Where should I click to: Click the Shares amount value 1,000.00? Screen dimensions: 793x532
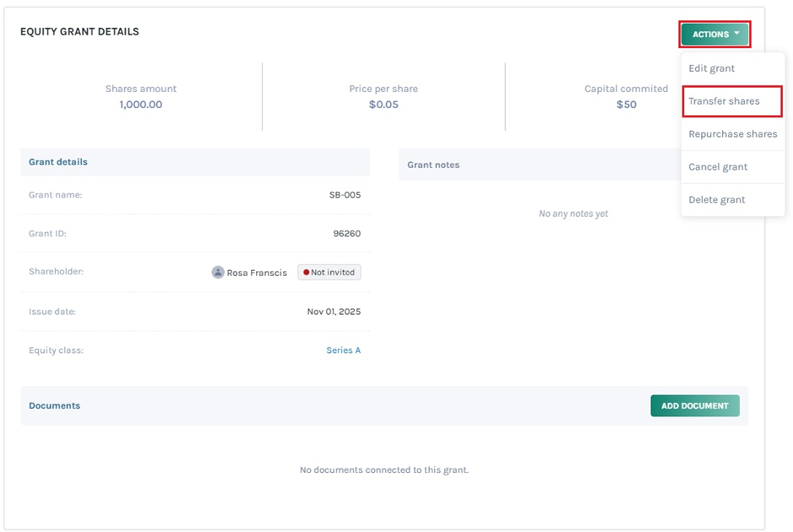[140, 105]
